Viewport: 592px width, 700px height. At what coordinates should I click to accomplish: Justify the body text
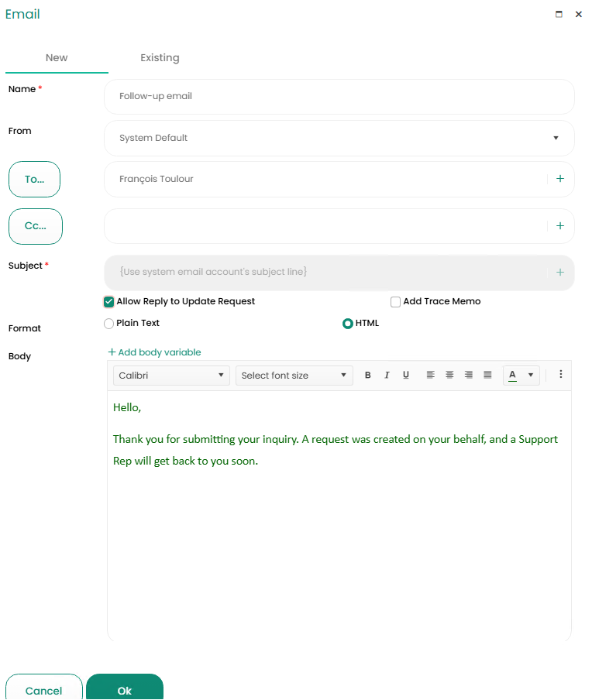click(x=487, y=376)
